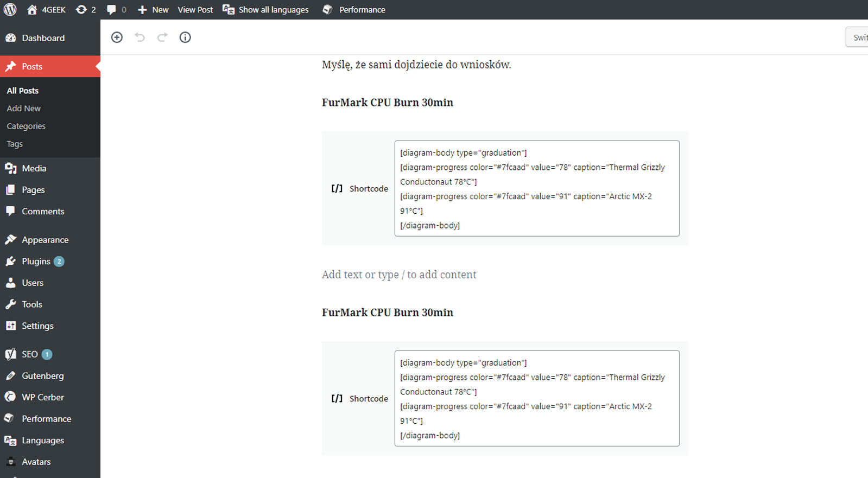Open the content structure info icon
The height and width of the screenshot is (478, 868).
click(185, 37)
